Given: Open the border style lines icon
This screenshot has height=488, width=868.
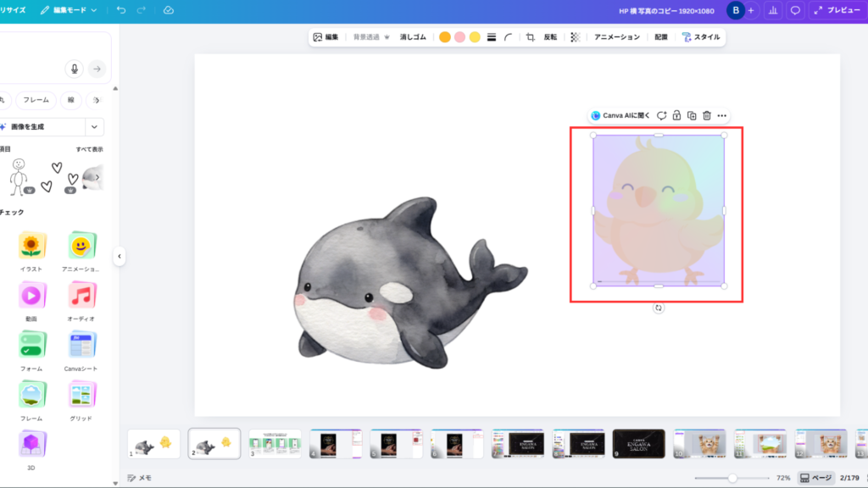Looking at the screenshot, I should click(x=492, y=37).
